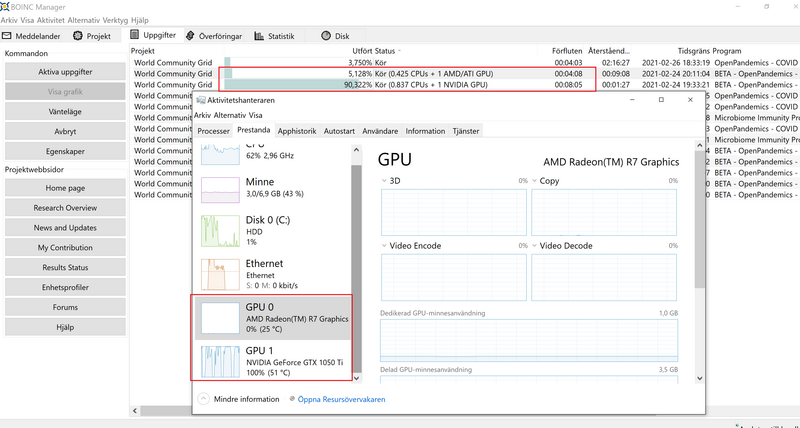Switch to the Projekt tab

pyautogui.click(x=92, y=36)
